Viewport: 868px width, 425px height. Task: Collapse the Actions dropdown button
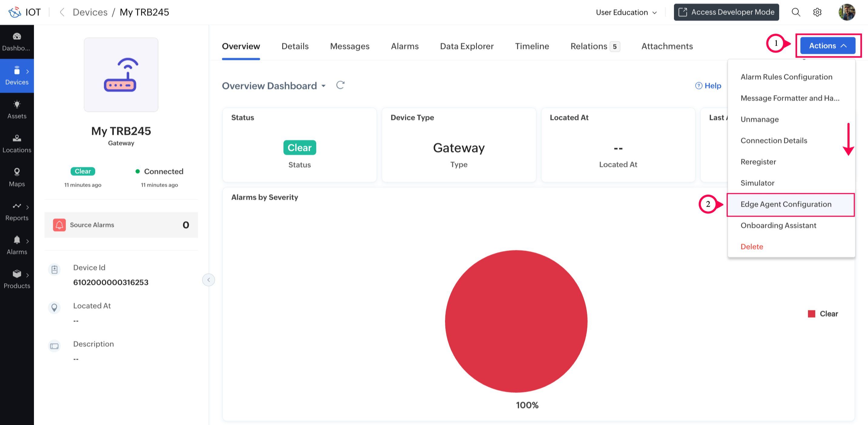[828, 46]
